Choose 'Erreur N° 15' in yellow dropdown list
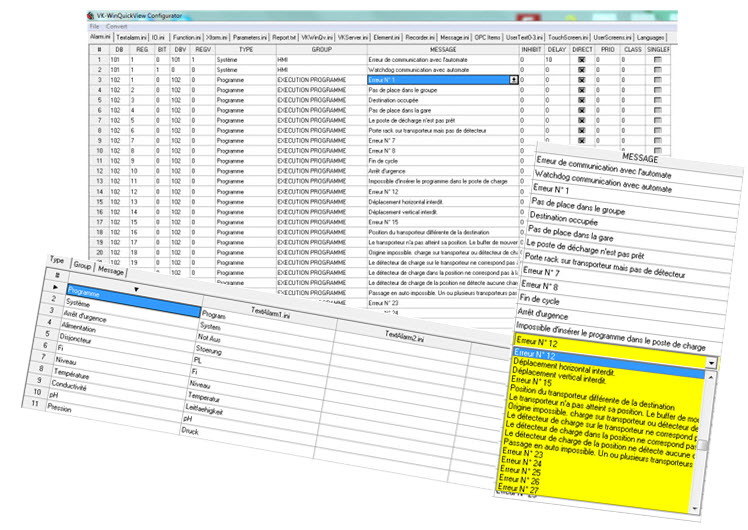This screenshot has width=748, height=530. pos(531,381)
